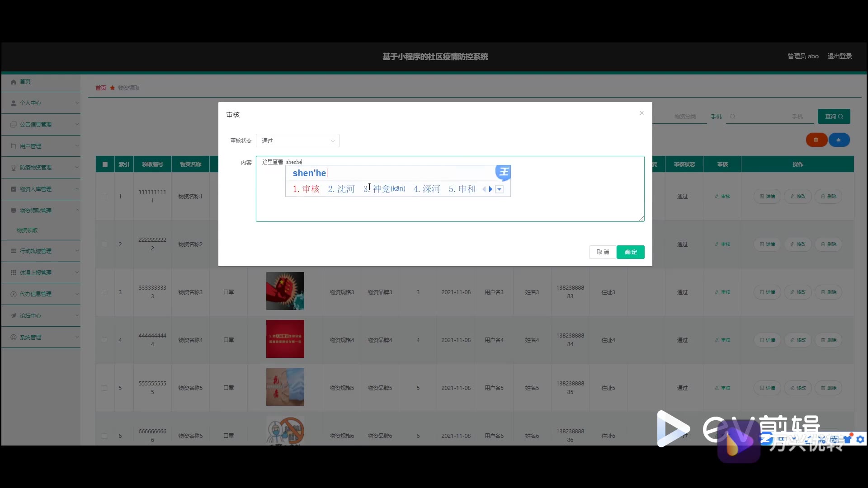Click the magnifier icon in 手机 search field
The height and width of the screenshot is (488, 868).
[732, 117]
